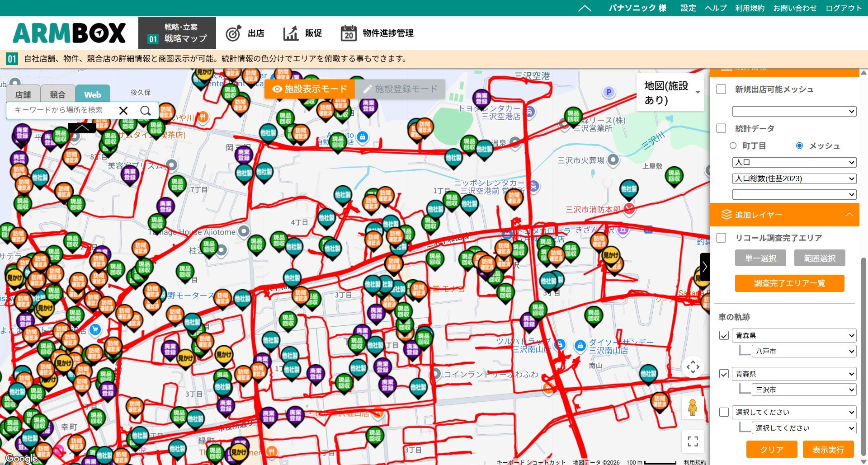Open the 人口 category dropdown
868x465 pixels.
point(794,162)
